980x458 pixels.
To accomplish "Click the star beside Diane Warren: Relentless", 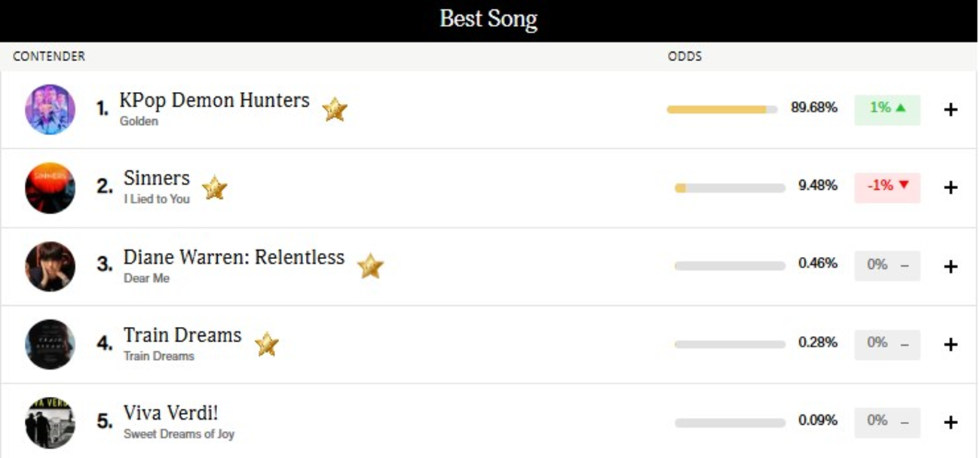I will pyautogui.click(x=370, y=266).
